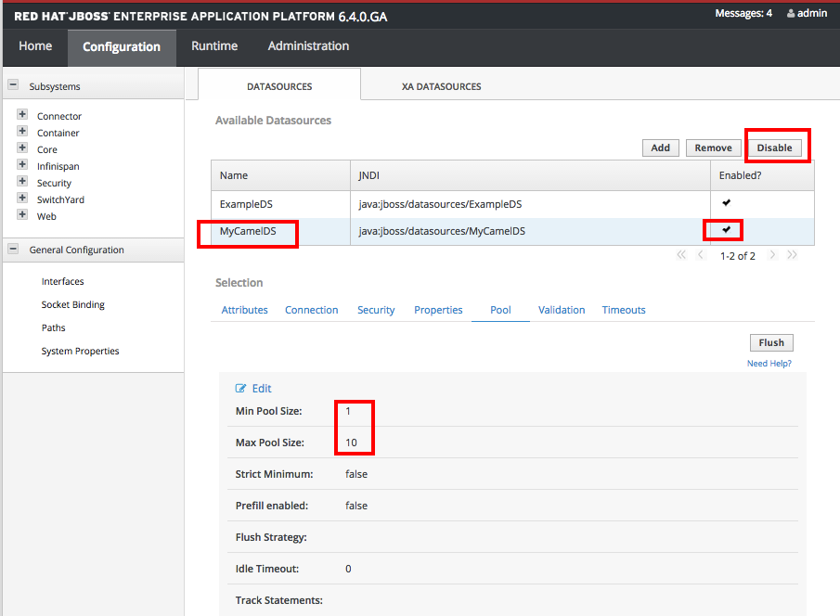Click the Flush pool button
This screenshot has height=616, width=840.
coord(771,343)
